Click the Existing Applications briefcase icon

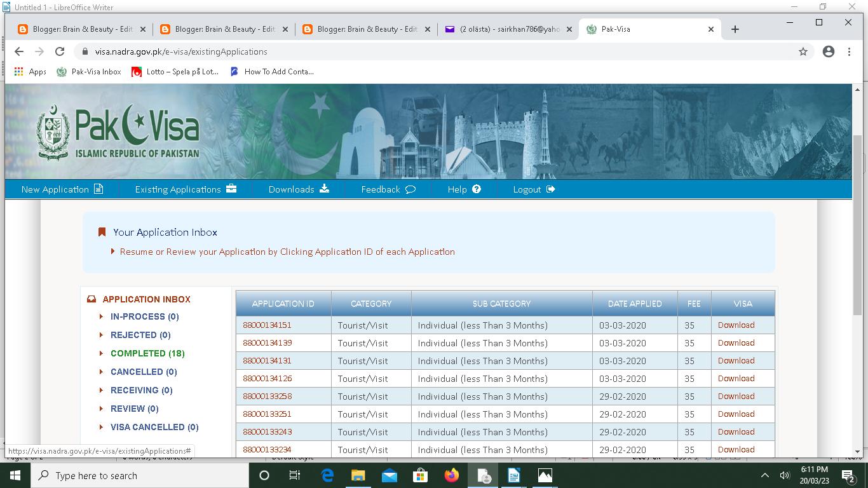point(231,188)
